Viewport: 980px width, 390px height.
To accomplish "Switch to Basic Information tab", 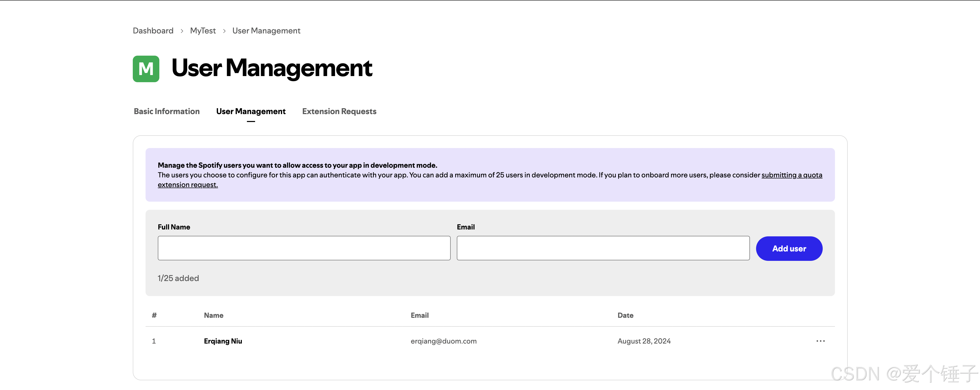I will 167,111.
